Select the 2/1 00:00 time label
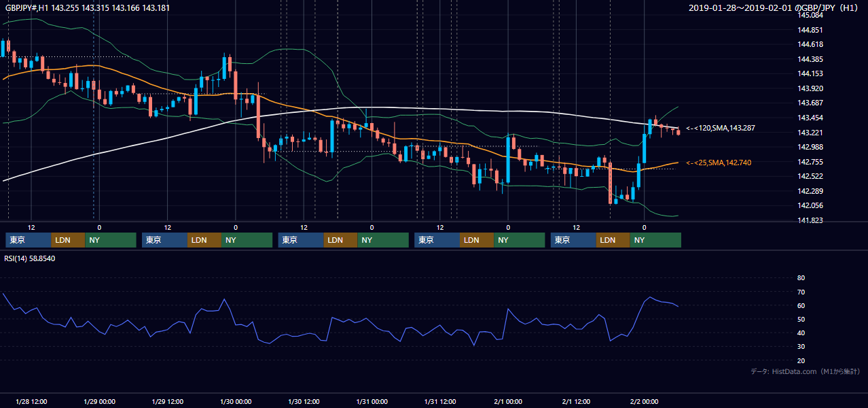The width and height of the screenshot is (868, 408). click(508, 402)
